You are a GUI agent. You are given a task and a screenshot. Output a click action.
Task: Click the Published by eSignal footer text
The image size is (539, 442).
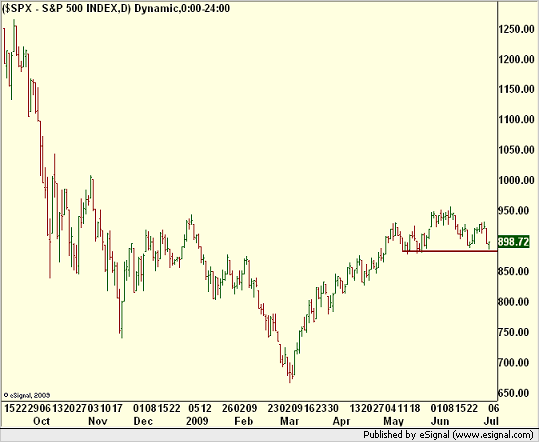point(448,435)
